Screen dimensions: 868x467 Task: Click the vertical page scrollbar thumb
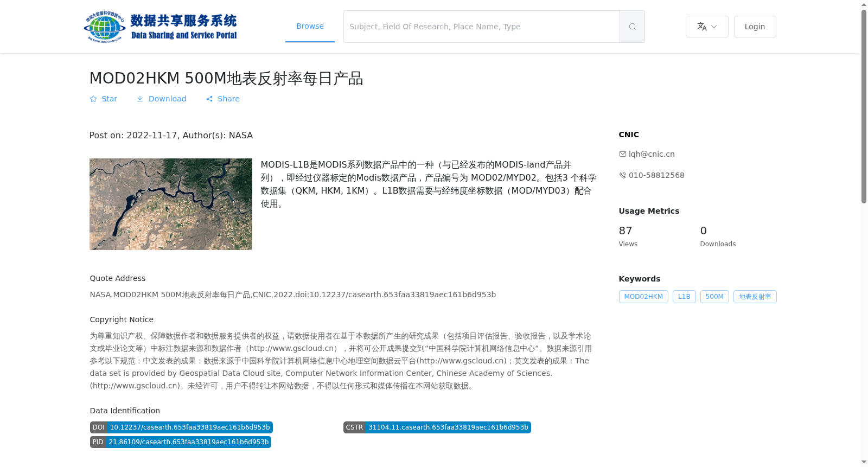[x=864, y=106]
